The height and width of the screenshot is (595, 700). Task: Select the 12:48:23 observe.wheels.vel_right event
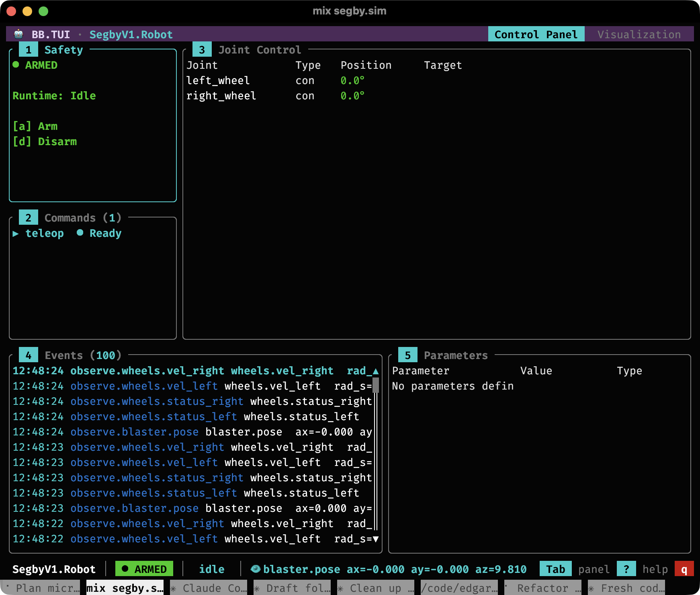tap(192, 447)
